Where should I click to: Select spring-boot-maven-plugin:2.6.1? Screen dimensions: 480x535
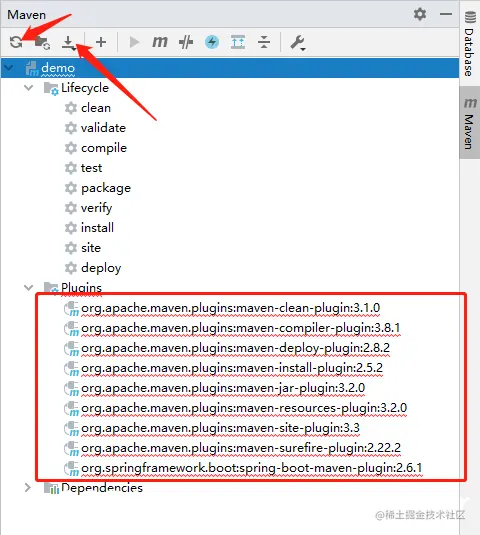click(x=252, y=468)
